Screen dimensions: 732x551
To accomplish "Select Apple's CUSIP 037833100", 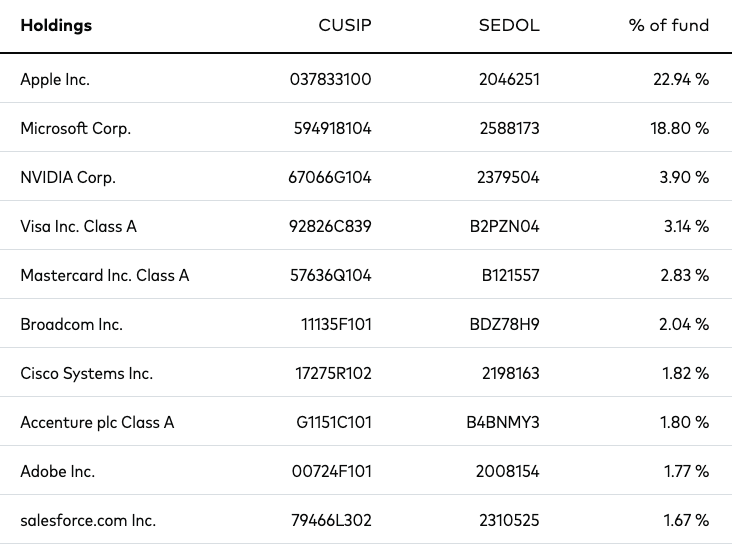I will point(331,79).
